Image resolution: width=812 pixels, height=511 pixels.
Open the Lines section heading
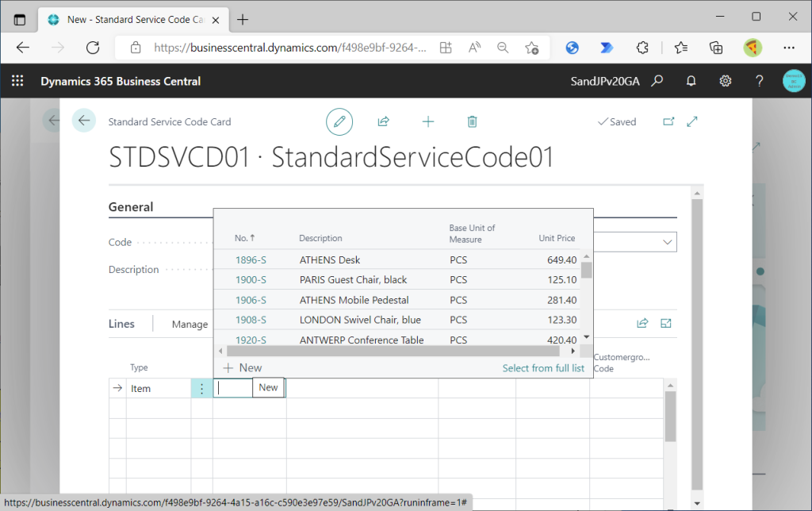click(121, 324)
